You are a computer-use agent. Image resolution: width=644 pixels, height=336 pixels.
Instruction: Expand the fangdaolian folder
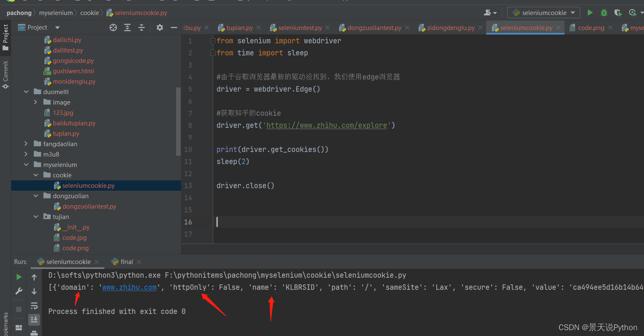point(26,144)
